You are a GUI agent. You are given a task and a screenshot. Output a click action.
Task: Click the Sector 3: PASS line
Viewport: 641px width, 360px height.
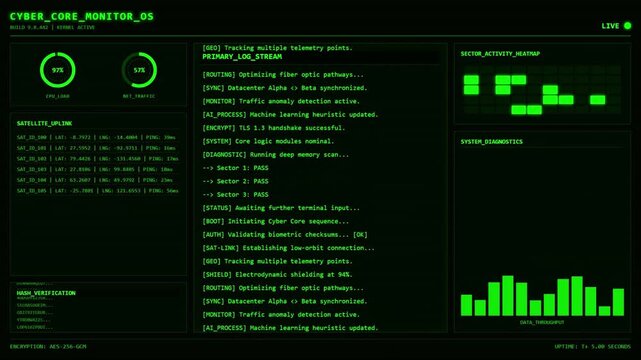pyautogui.click(x=235, y=195)
